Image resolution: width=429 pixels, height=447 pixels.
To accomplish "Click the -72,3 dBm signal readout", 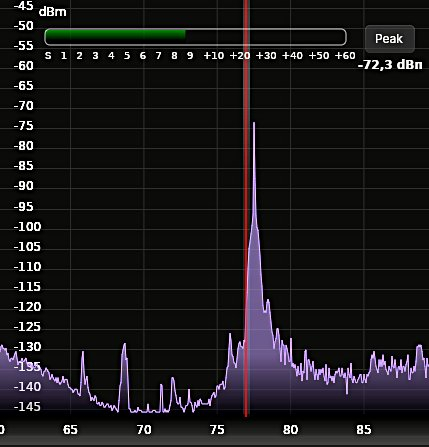I will [390, 65].
